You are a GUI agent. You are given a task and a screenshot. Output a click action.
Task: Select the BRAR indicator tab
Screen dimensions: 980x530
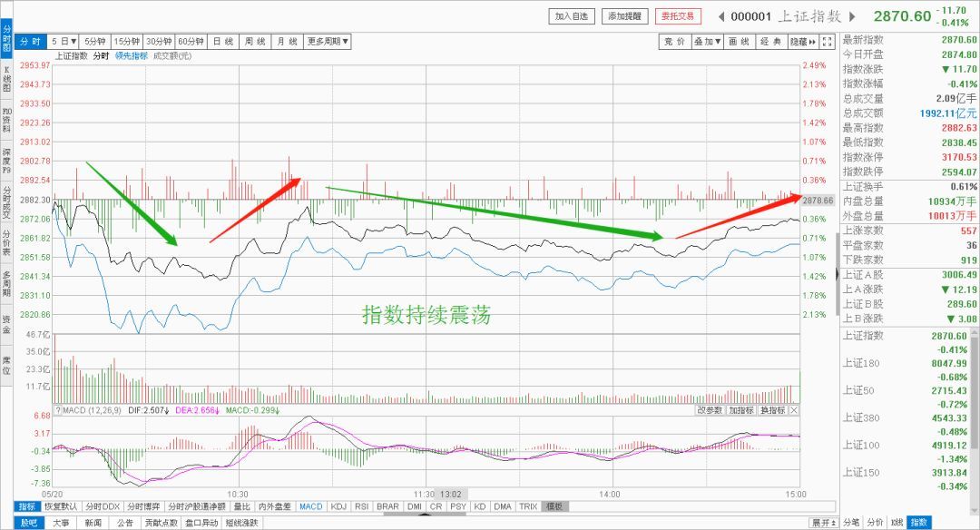tap(387, 506)
